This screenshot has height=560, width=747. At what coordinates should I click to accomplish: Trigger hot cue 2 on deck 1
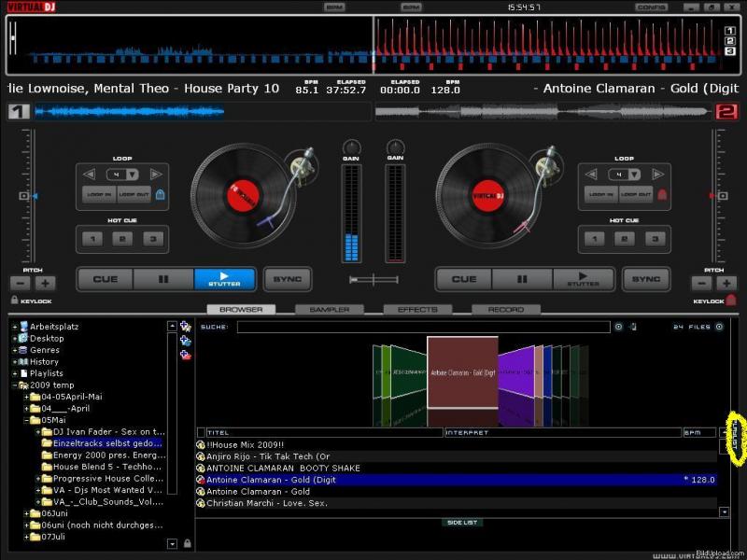122,239
